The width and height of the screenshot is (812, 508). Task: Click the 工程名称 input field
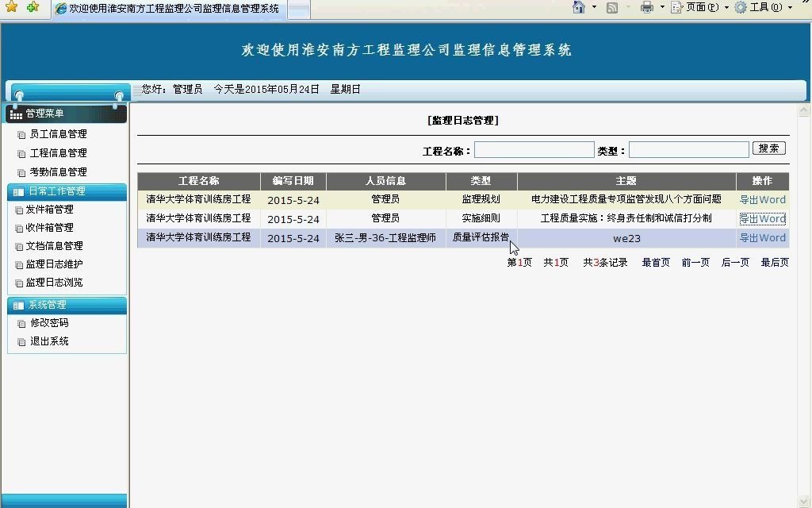(534, 149)
